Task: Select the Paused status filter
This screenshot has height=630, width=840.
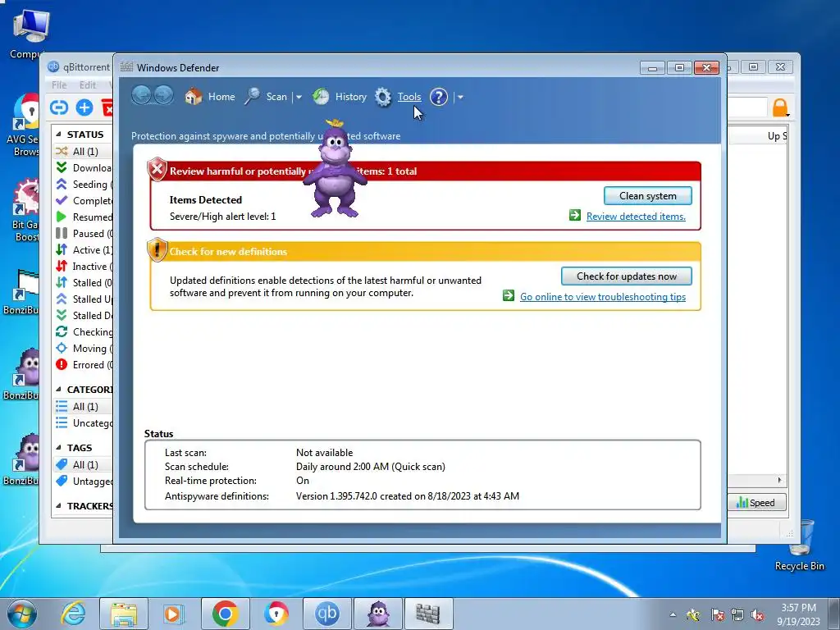Action: click(x=83, y=234)
